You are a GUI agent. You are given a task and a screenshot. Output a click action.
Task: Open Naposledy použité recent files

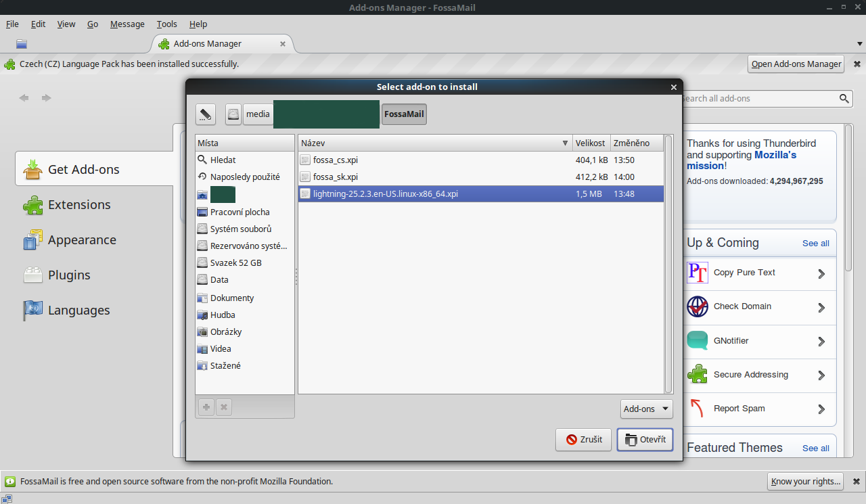point(245,177)
